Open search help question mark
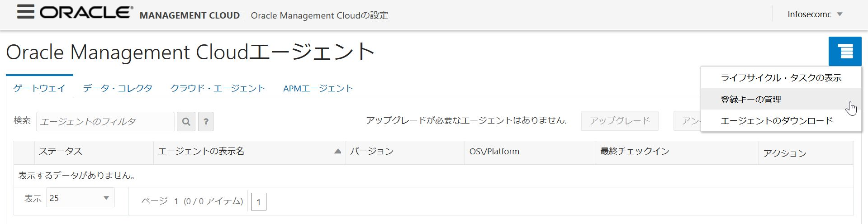Screen dimensions: 868x224 point(206,121)
